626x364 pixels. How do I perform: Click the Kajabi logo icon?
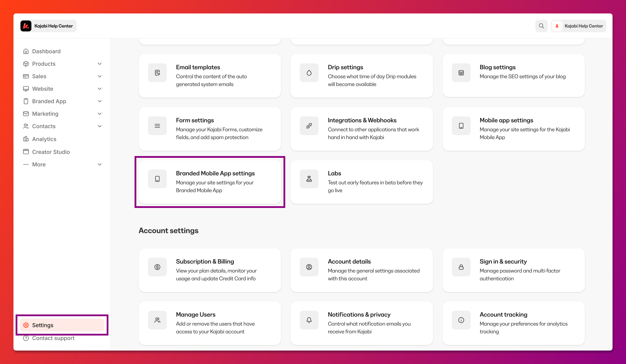point(26,26)
